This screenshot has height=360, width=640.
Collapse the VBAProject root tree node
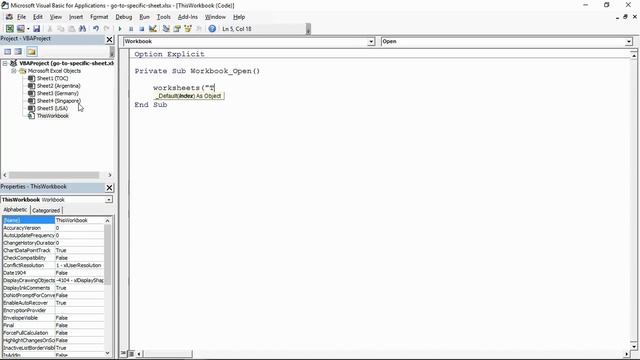coord(5,63)
